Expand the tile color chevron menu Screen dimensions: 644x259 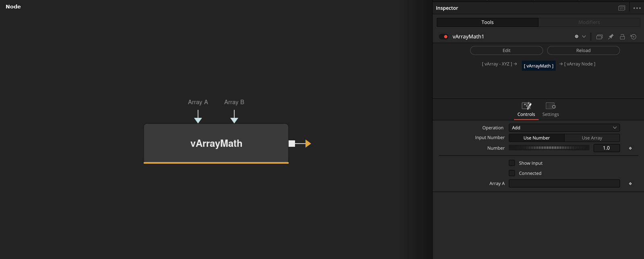point(584,37)
